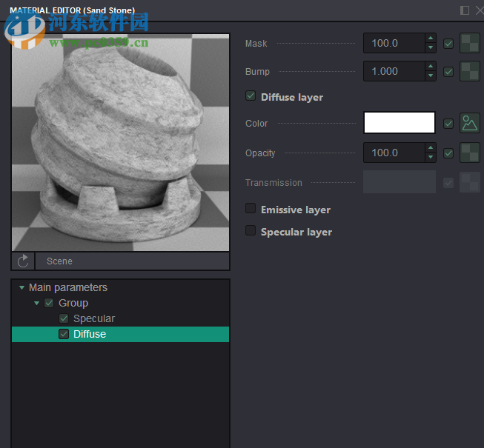Disable the Diffuse layer checkbox

pos(251,96)
